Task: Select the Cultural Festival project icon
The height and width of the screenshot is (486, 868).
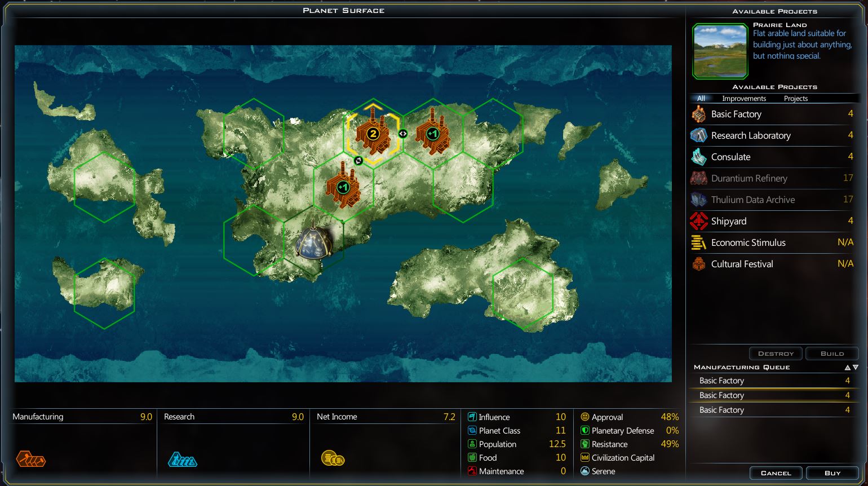Action: [699, 264]
